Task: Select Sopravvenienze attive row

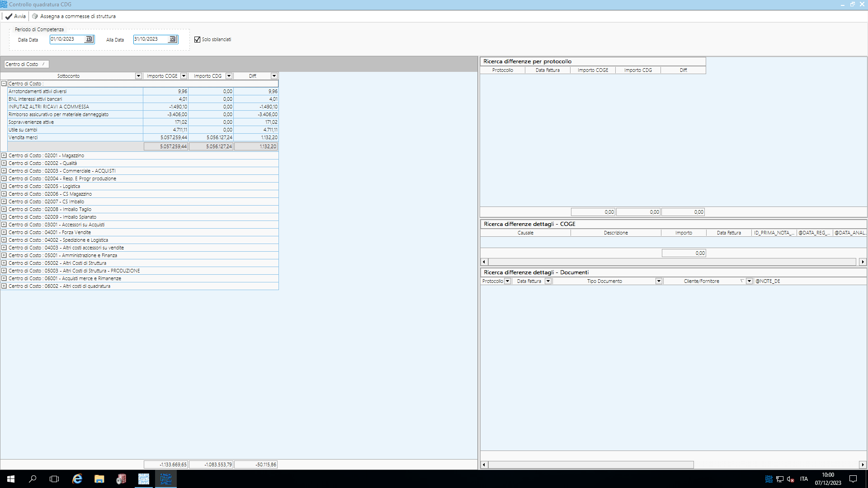Action: click(x=143, y=122)
